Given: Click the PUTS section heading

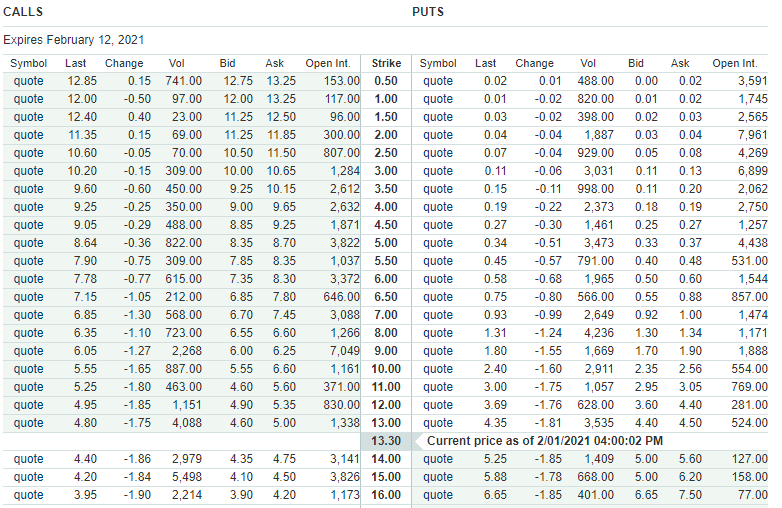Looking at the screenshot, I should [428, 12].
